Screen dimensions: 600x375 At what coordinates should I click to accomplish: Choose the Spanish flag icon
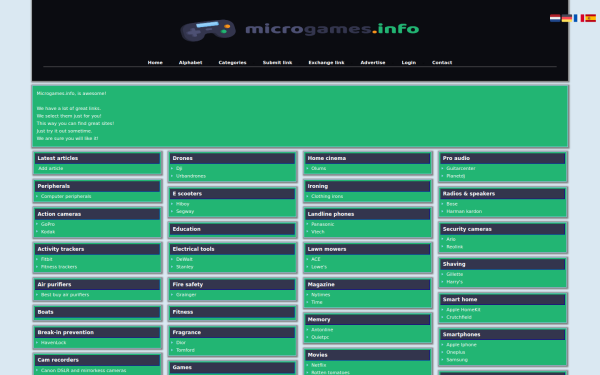pos(590,18)
